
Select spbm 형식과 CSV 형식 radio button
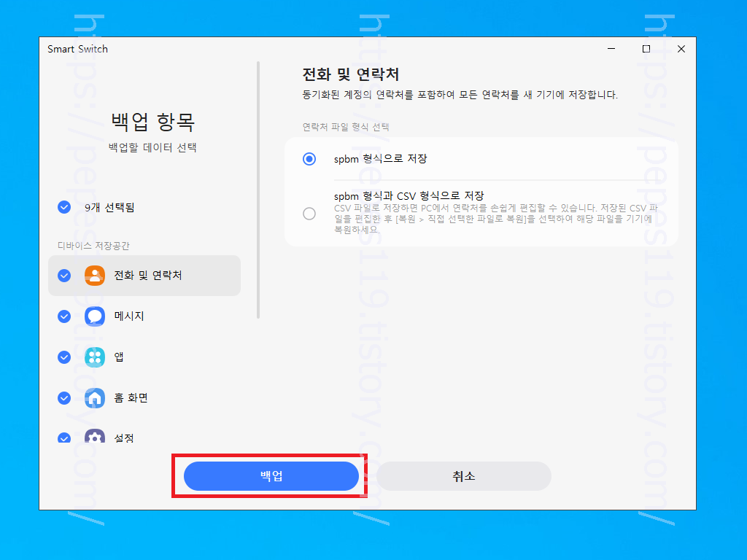(x=309, y=214)
